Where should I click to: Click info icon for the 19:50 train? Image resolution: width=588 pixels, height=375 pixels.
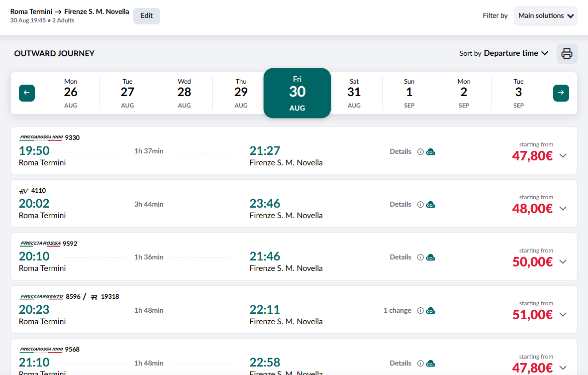pyautogui.click(x=420, y=152)
